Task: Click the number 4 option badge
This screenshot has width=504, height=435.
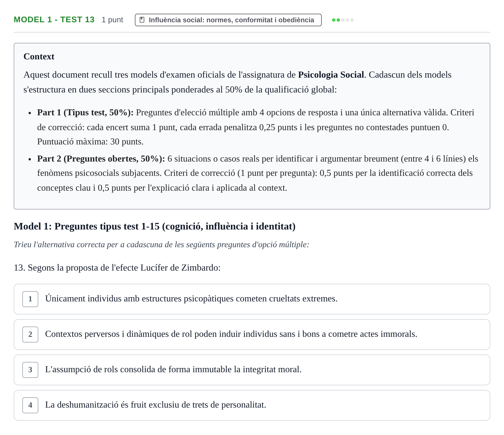Action: pos(30,405)
